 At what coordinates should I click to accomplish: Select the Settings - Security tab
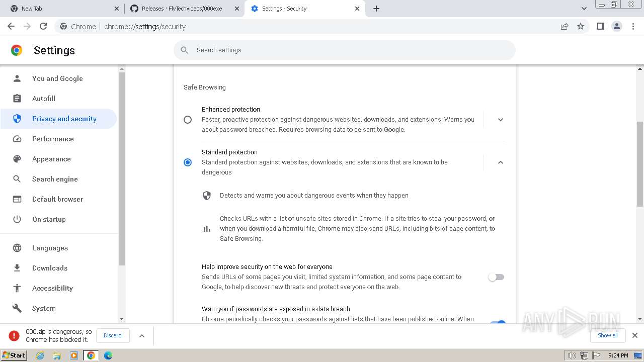coord(304,9)
